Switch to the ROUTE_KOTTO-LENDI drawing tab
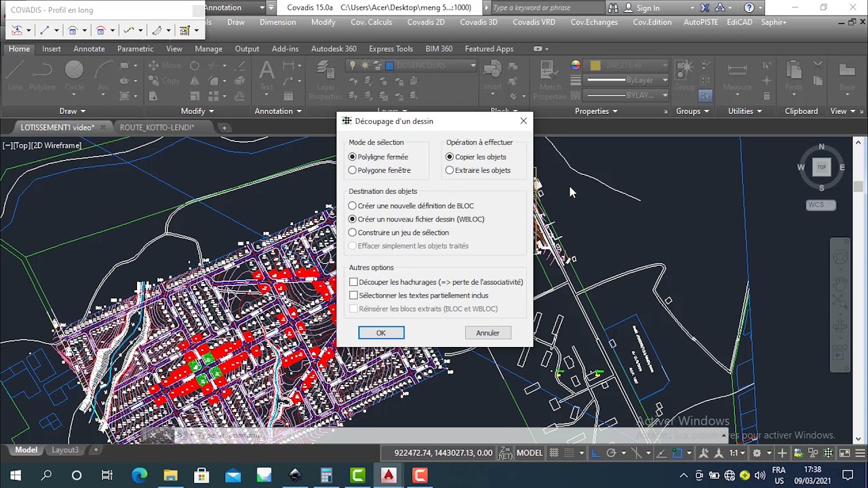The image size is (868, 488). click(x=157, y=127)
